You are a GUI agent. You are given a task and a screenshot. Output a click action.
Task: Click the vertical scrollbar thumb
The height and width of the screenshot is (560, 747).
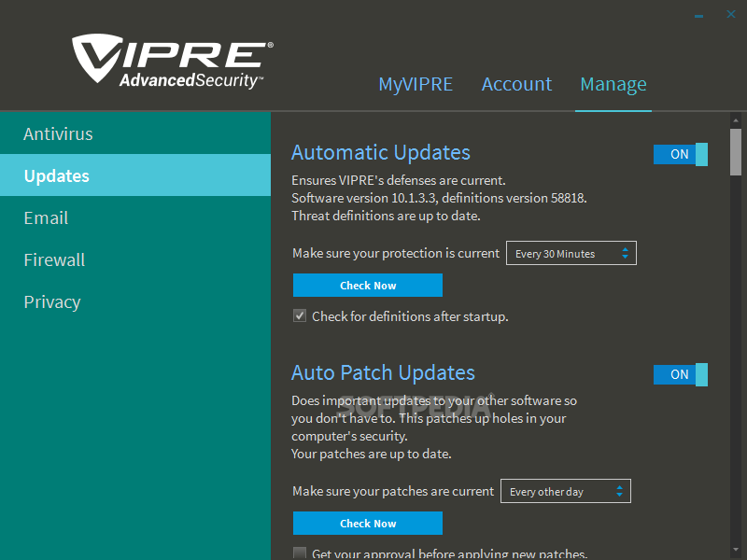point(736,152)
